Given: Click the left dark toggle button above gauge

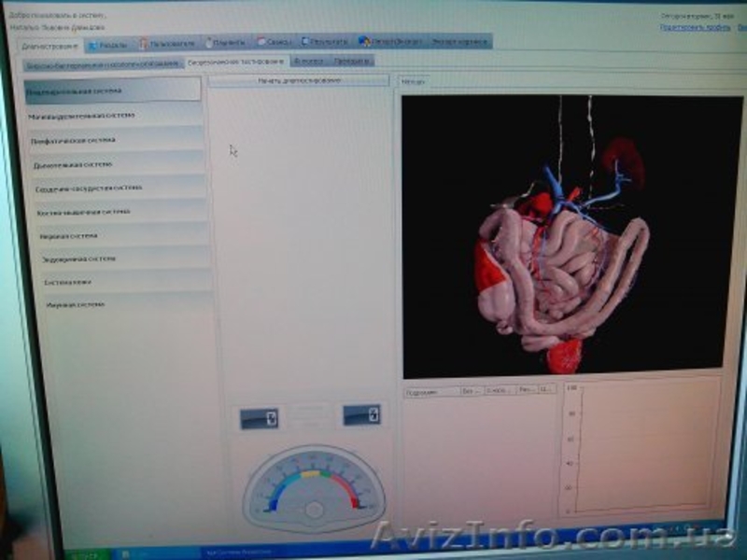Looking at the screenshot, I should coord(259,418).
